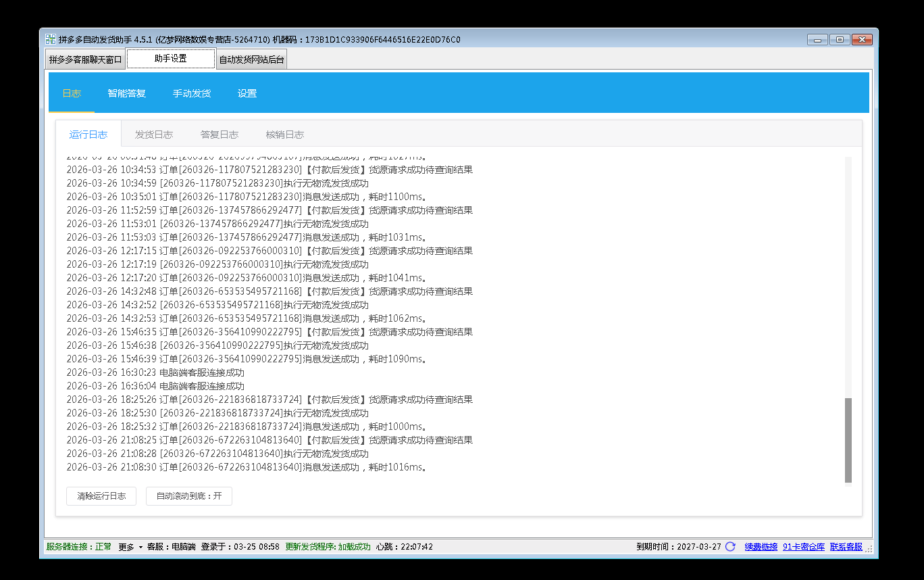Click the refresh icon beside the expiry date
The width and height of the screenshot is (924, 580).
(730, 546)
